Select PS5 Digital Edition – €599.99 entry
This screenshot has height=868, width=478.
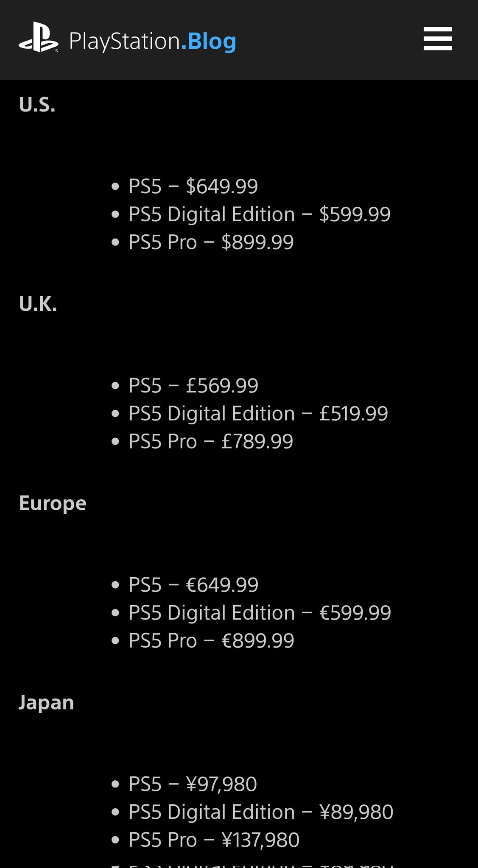(x=260, y=612)
